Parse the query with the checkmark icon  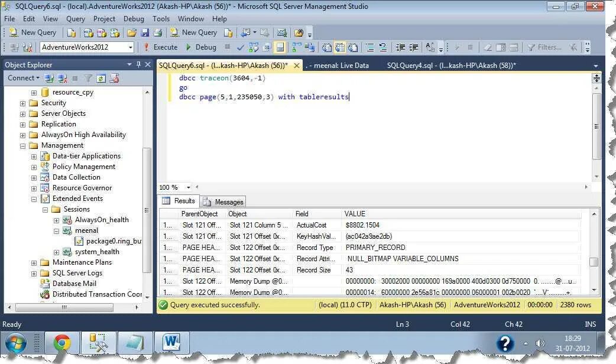(241, 47)
